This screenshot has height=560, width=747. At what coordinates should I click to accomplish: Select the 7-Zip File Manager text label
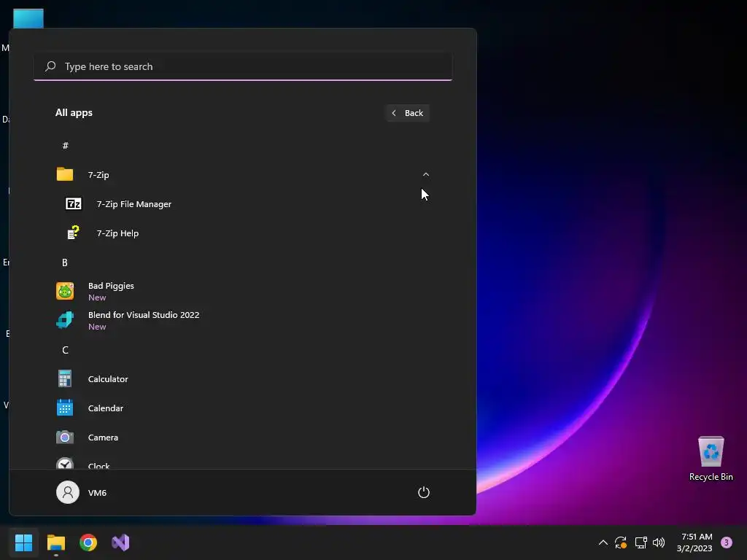click(134, 204)
